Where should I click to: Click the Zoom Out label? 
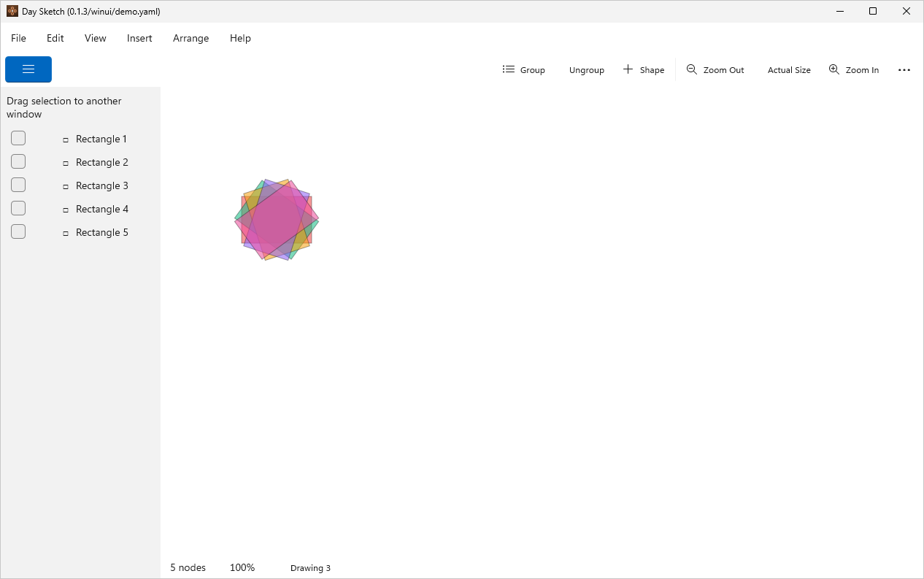724,70
